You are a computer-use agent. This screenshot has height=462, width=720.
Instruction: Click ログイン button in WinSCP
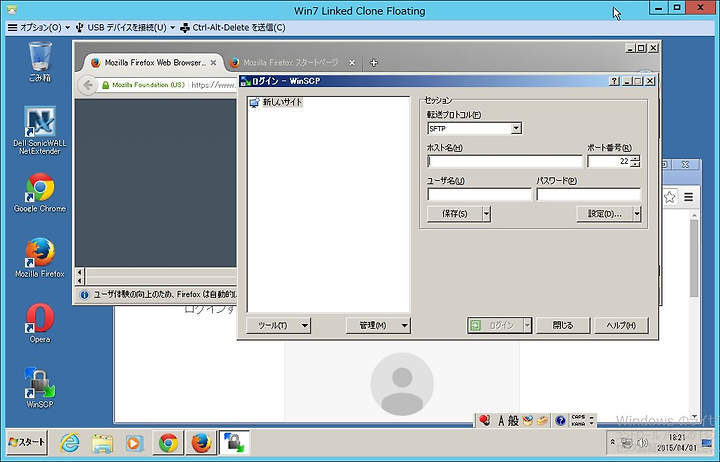pyautogui.click(x=495, y=325)
